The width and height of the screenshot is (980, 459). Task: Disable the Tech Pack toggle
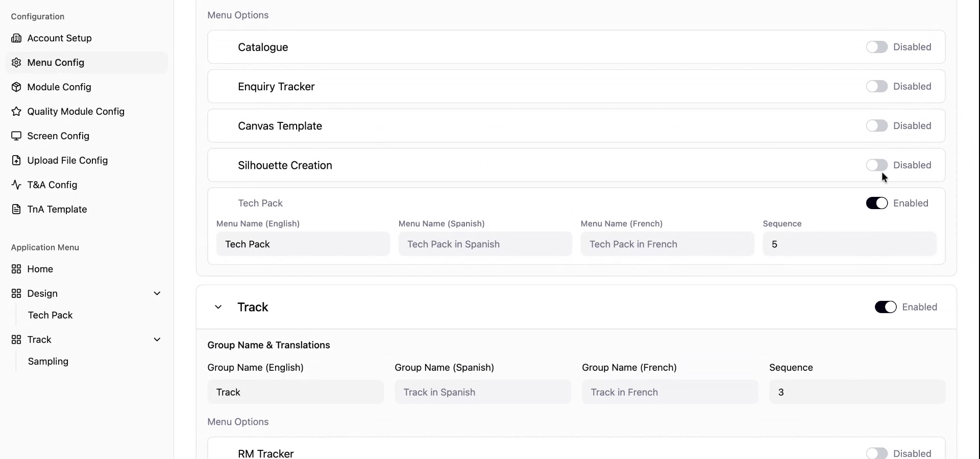(877, 203)
